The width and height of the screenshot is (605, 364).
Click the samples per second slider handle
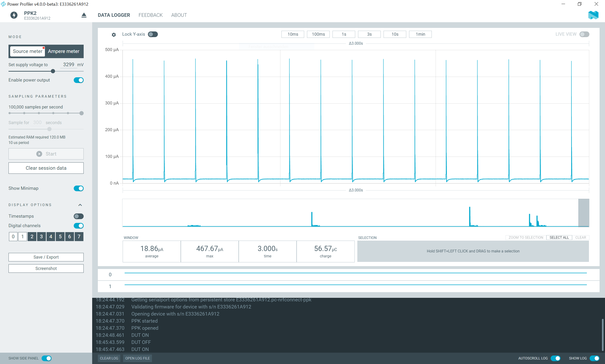tap(82, 113)
